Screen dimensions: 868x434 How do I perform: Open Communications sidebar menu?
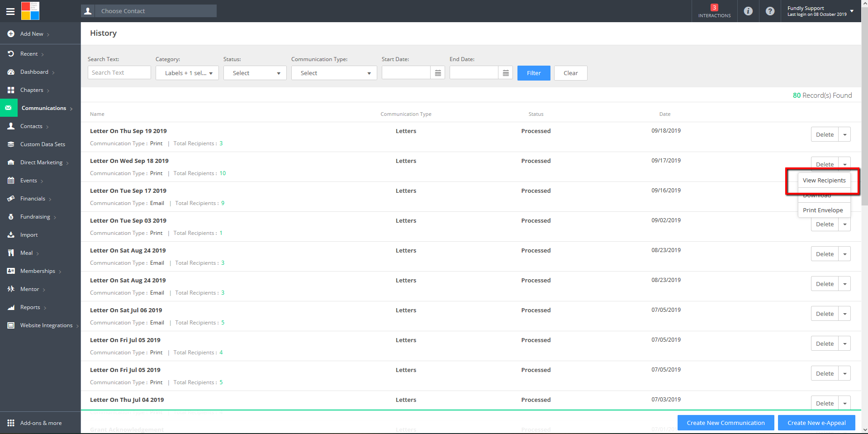point(44,108)
